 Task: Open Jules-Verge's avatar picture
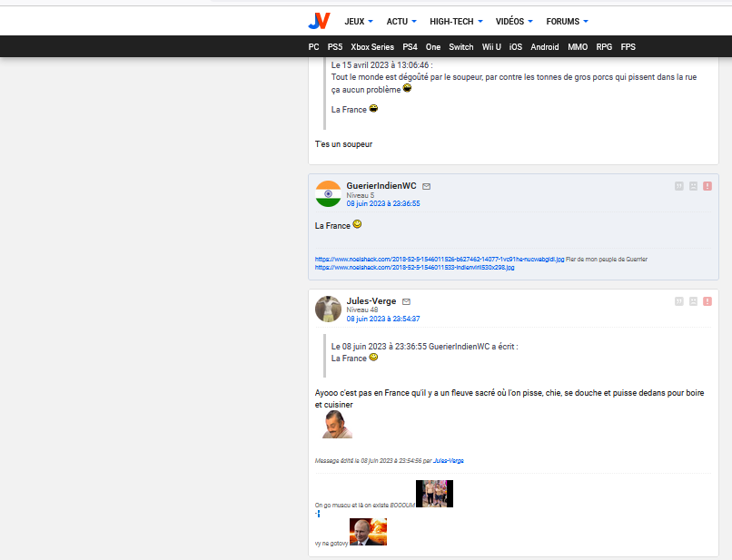click(328, 309)
